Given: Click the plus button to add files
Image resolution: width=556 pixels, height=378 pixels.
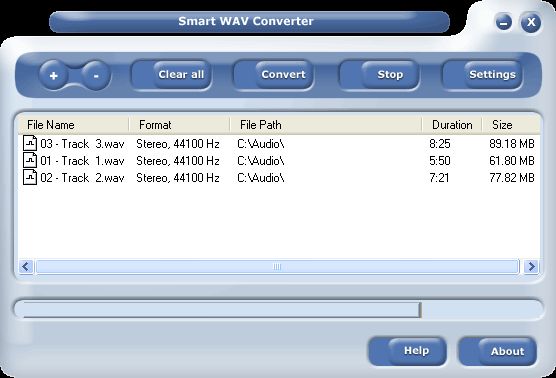Looking at the screenshot, I should pyautogui.click(x=54, y=75).
